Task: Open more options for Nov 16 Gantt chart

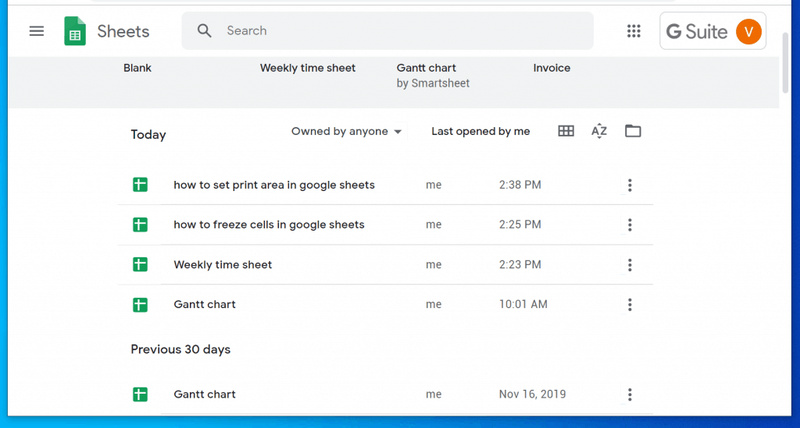Action: tap(630, 394)
